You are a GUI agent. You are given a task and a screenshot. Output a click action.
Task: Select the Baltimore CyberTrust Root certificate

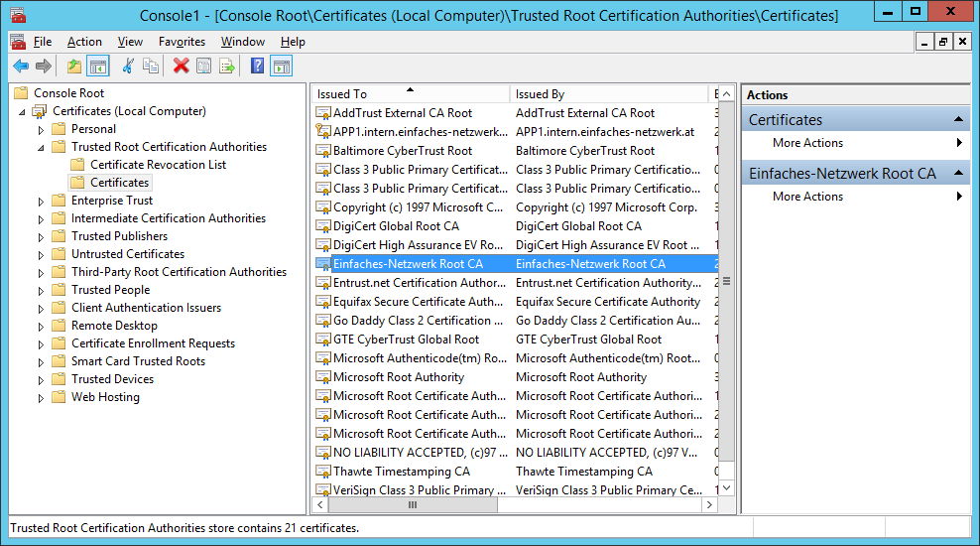pyautogui.click(x=403, y=151)
